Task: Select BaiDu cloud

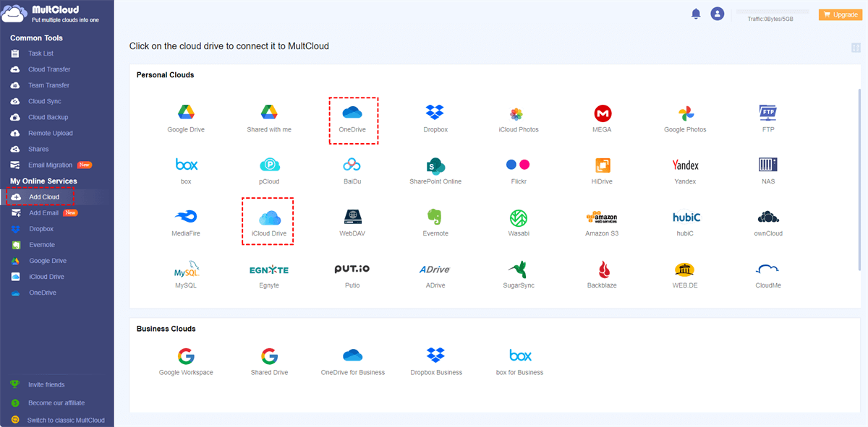Action: click(352, 171)
